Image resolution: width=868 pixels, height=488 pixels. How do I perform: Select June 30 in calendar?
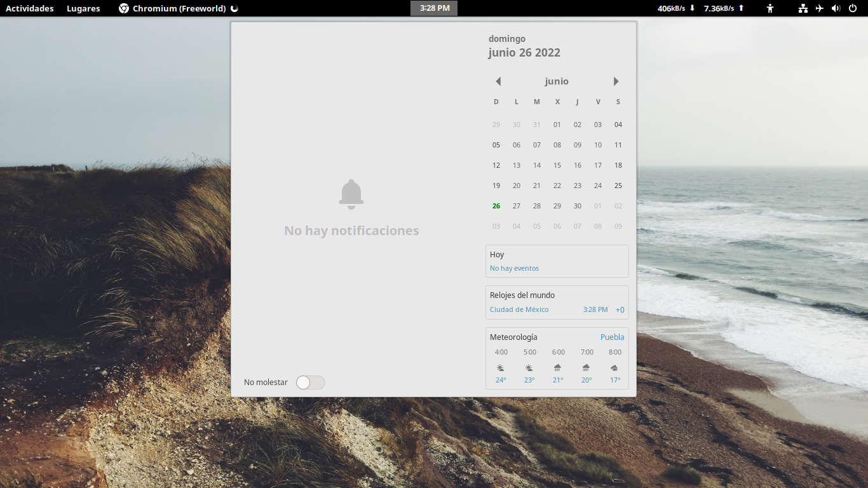click(x=578, y=206)
